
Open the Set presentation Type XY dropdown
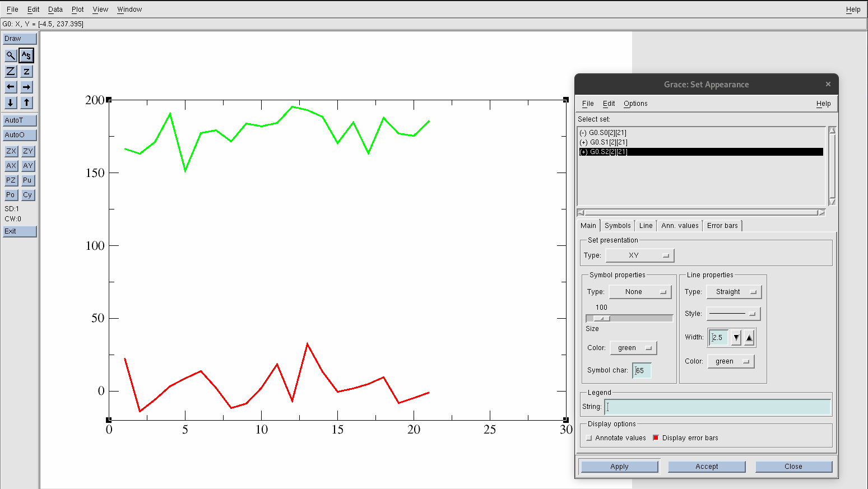point(640,255)
